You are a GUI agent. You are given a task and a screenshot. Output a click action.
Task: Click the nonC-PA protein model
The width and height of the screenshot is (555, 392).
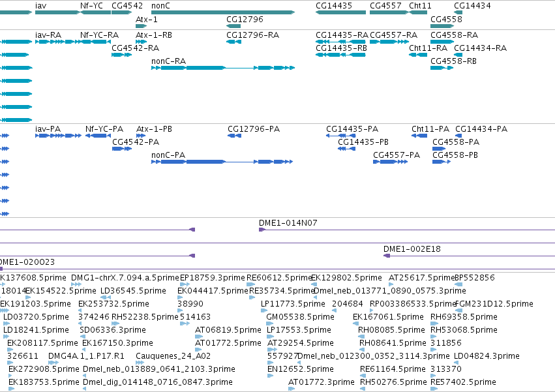[x=222, y=162]
